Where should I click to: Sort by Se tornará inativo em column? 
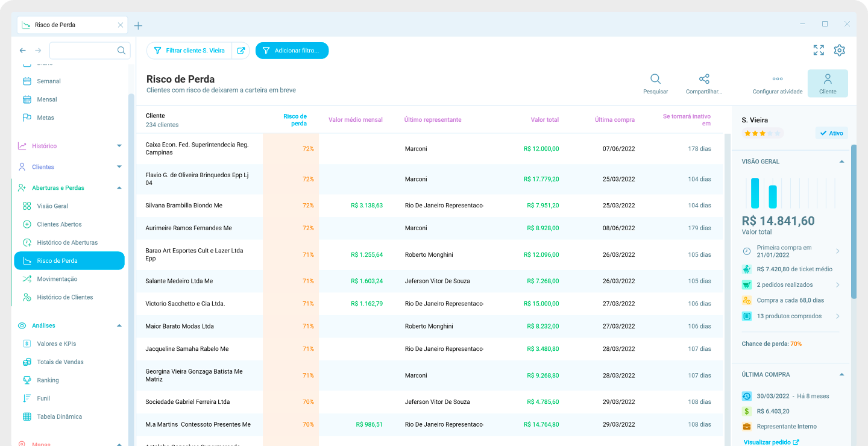(687, 120)
